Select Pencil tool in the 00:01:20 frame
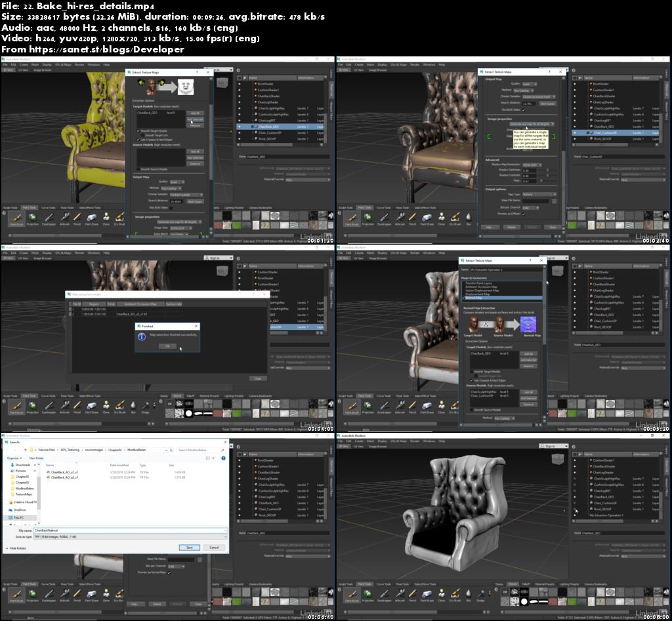Screen dimensions: 672x621 click(x=77, y=218)
